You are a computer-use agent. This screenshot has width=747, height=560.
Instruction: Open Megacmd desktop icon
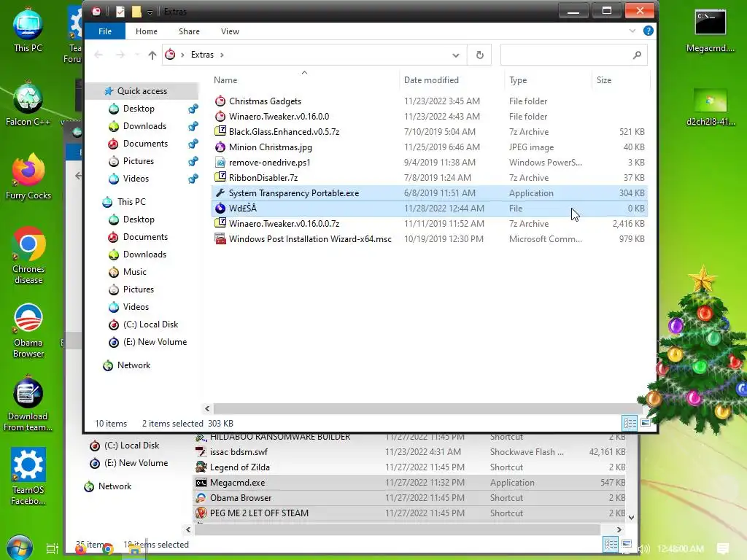tap(710, 31)
